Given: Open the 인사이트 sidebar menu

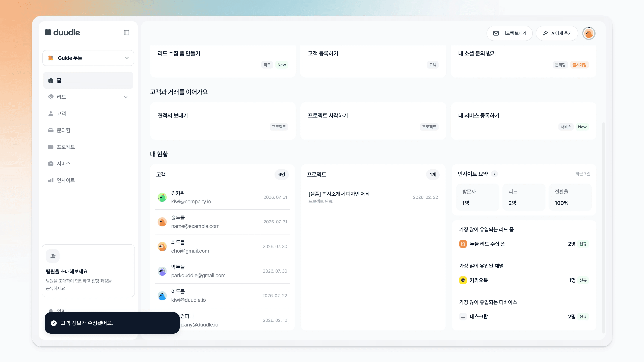Looking at the screenshot, I should (x=88, y=180).
